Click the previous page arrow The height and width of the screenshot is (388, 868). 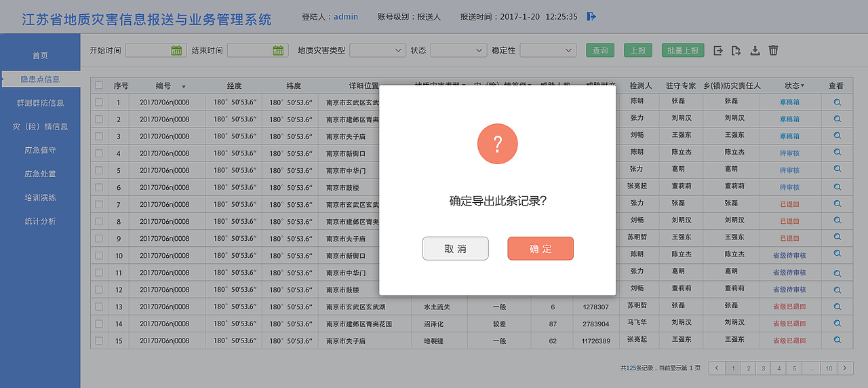click(717, 368)
